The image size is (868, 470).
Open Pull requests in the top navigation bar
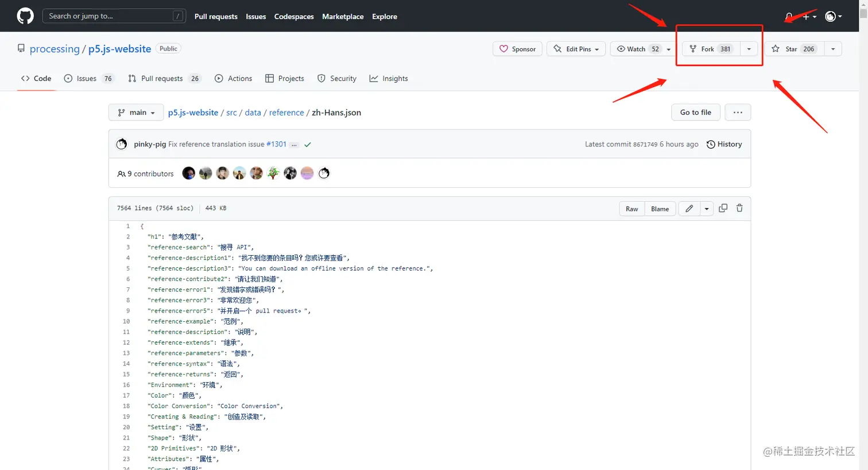216,17
